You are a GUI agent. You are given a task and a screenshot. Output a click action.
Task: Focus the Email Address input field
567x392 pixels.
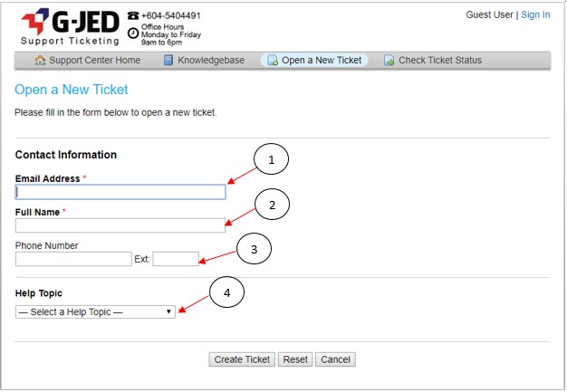tap(120, 192)
